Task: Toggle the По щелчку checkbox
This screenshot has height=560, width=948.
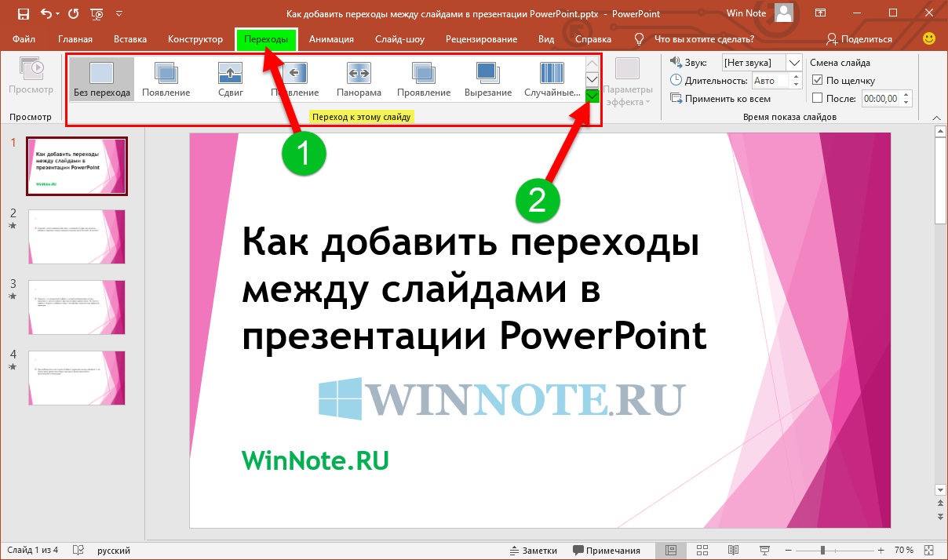Action: (x=817, y=80)
